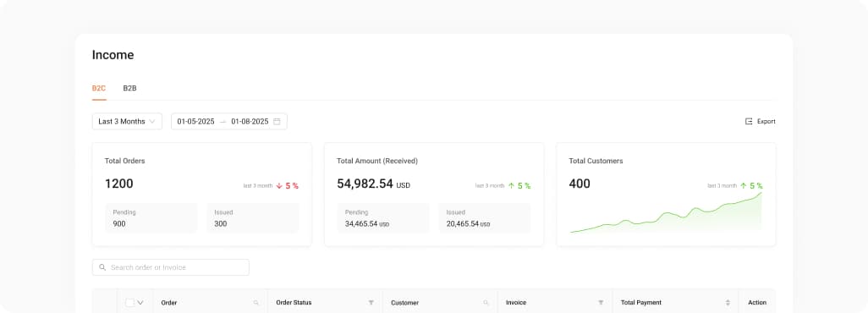Image resolution: width=868 pixels, height=313 pixels.
Task: Click the Export icon
Action: point(749,121)
